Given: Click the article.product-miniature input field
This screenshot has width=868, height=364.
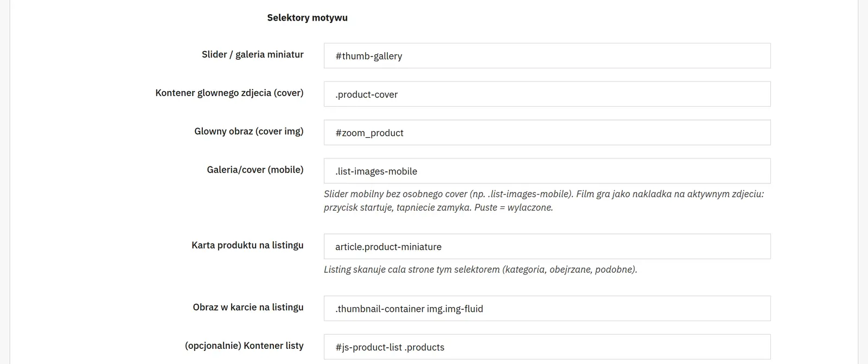Looking at the screenshot, I should [547, 247].
